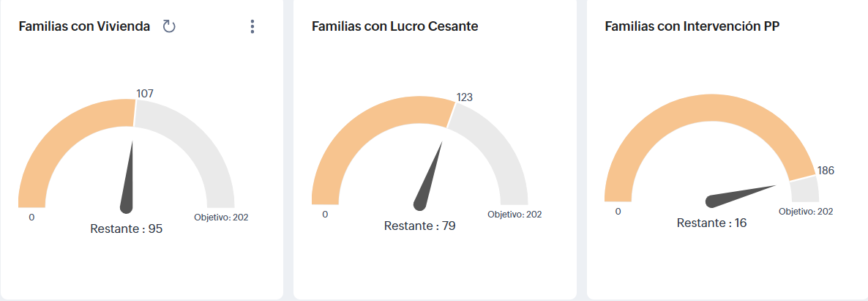The height and width of the screenshot is (301, 868).
Task: Click the 186 value label on Intervención PP gauge
Action: [x=826, y=171]
